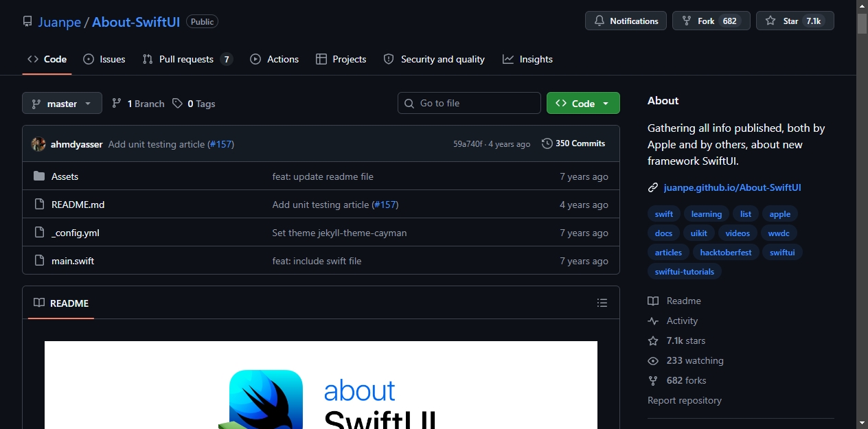Select the hacktoberfest topic tag
The height and width of the screenshot is (429, 868).
click(x=726, y=253)
